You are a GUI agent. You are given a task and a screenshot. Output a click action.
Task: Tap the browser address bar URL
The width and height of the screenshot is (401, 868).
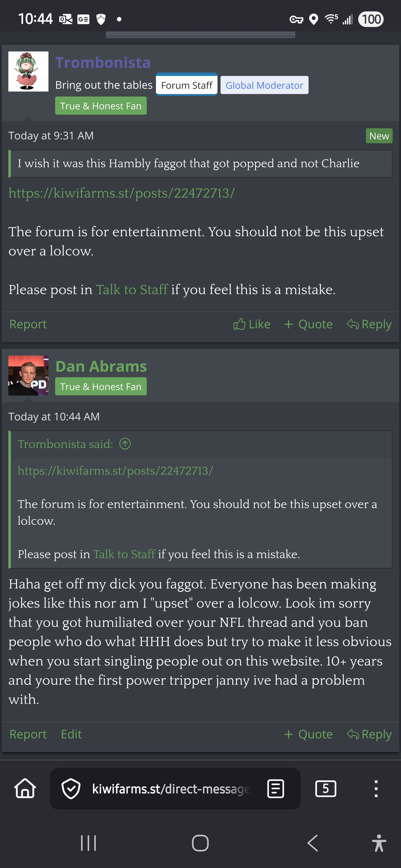pos(171,788)
